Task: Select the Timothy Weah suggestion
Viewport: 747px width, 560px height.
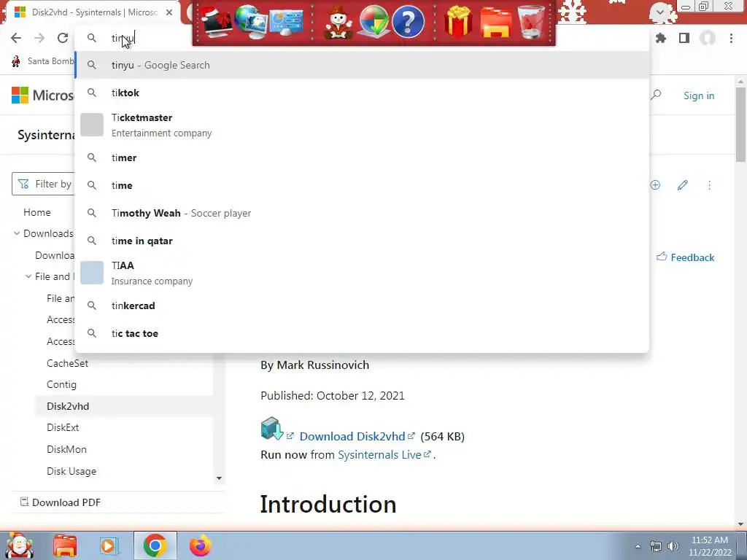Action: [x=362, y=213]
